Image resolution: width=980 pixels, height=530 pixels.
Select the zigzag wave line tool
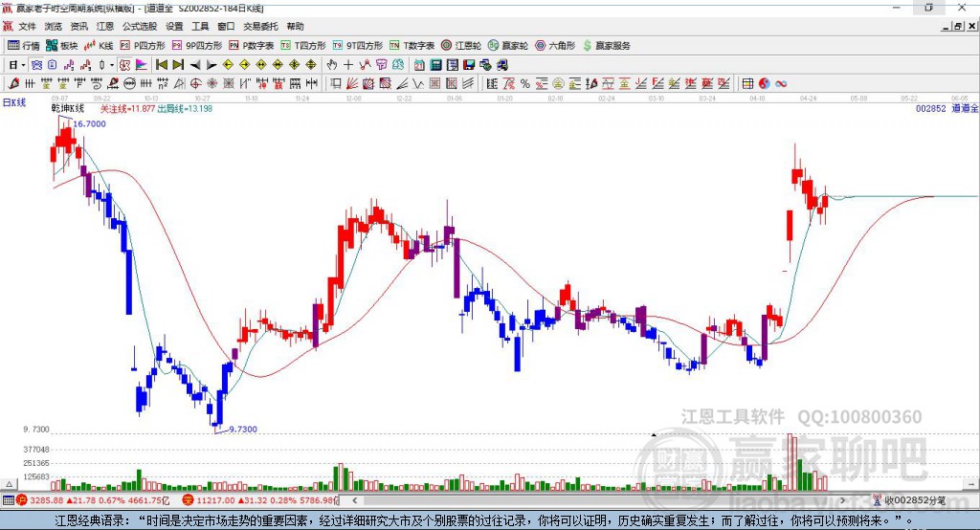tap(418, 84)
